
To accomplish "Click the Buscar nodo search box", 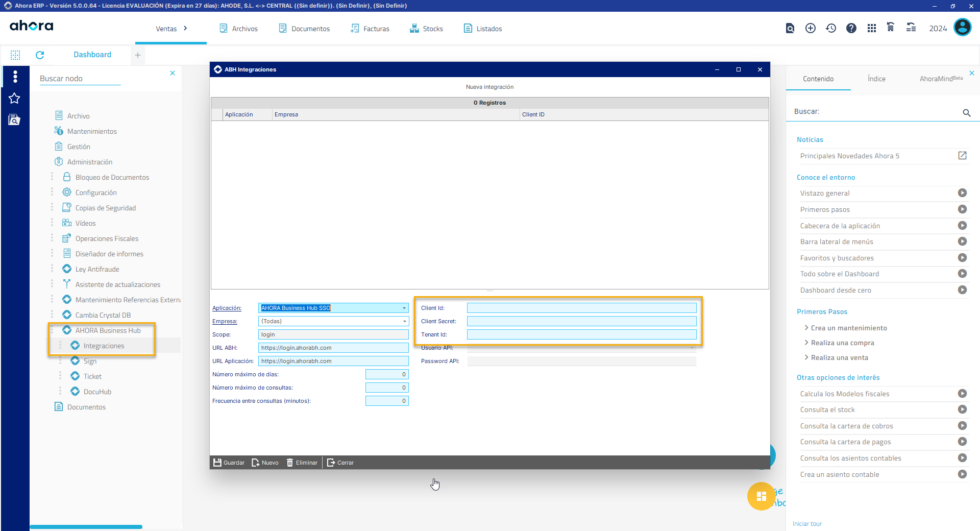I will pos(80,79).
